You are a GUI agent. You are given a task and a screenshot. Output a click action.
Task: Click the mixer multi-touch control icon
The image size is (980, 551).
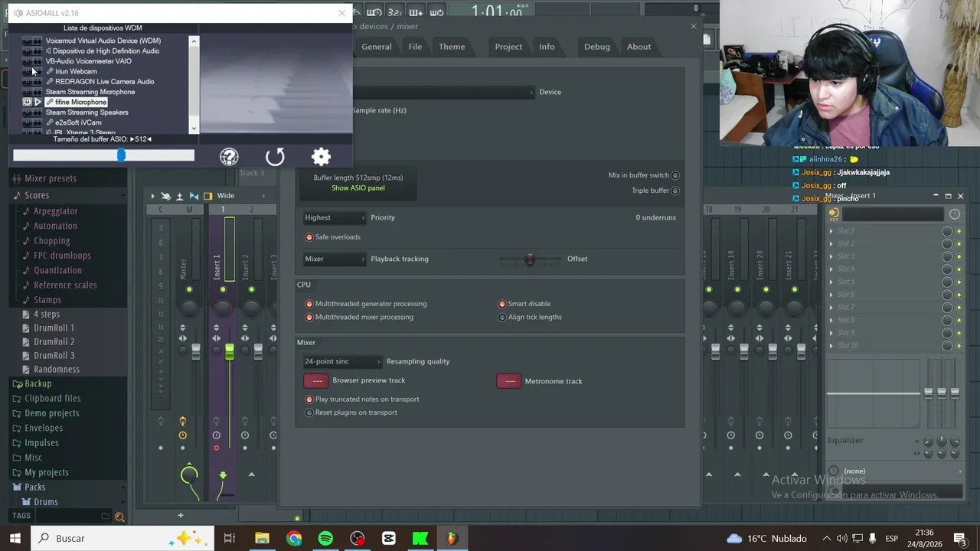tap(165, 196)
